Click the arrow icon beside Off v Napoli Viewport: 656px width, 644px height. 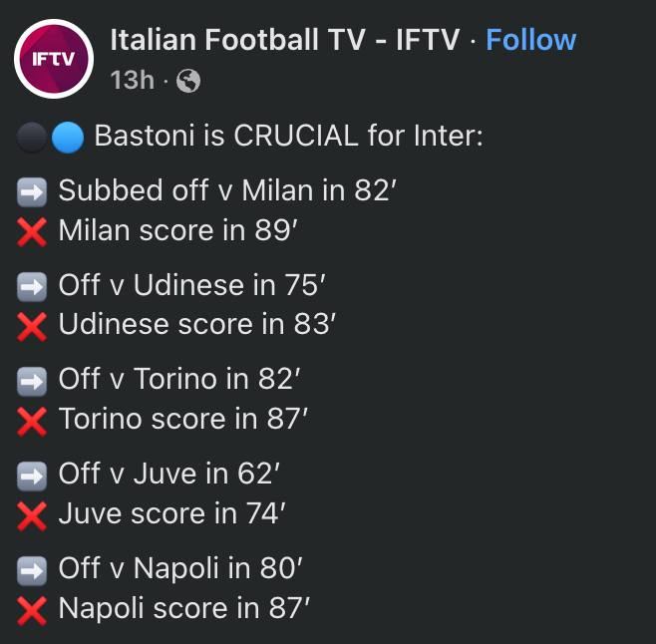tap(33, 569)
